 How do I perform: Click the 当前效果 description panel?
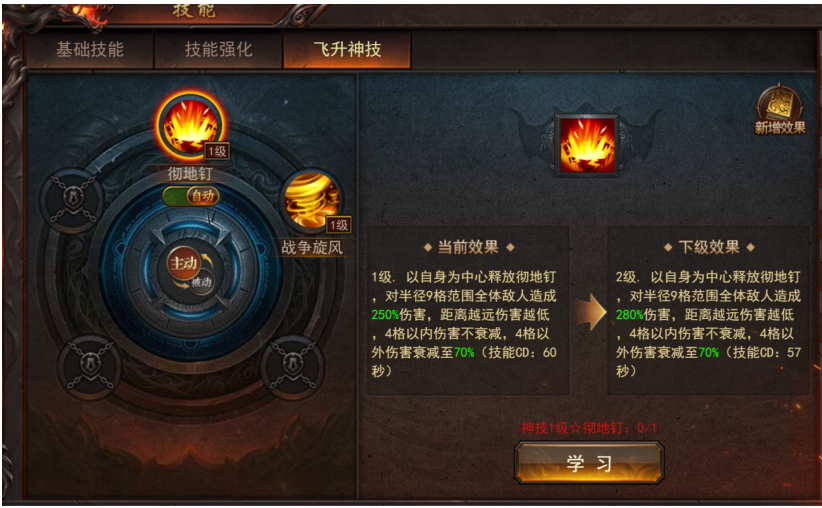(x=468, y=310)
